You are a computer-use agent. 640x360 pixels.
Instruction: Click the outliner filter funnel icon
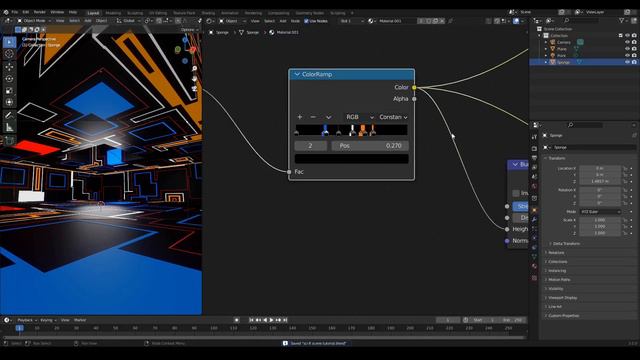[x=621, y=20]
